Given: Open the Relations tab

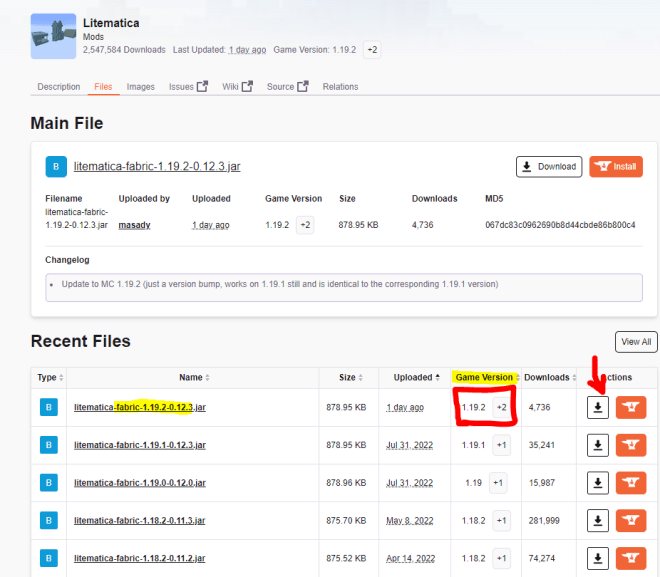Looking at the screenshot, I should click(341, 87).
